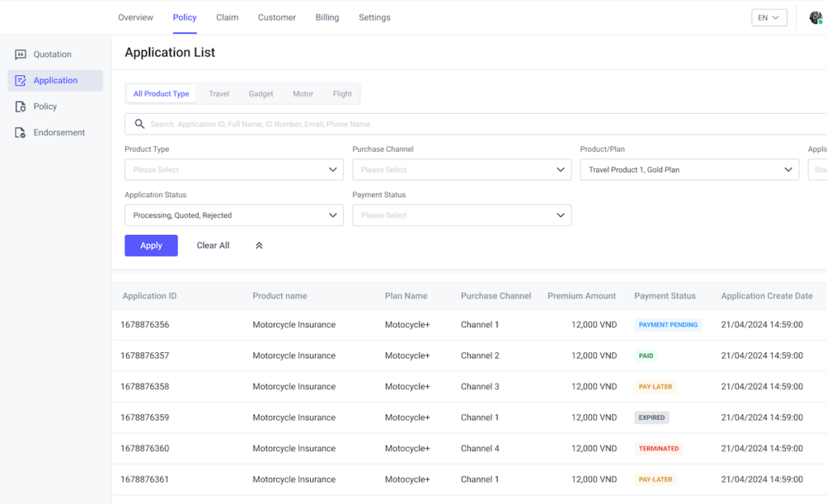Open the EN language selector
Screen dimensions: 827x504
769,18
